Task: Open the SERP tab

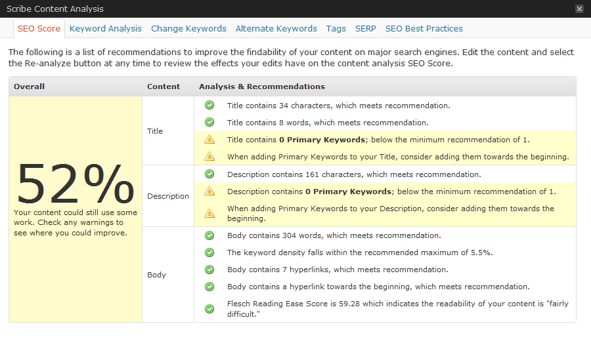Action: 366,29
